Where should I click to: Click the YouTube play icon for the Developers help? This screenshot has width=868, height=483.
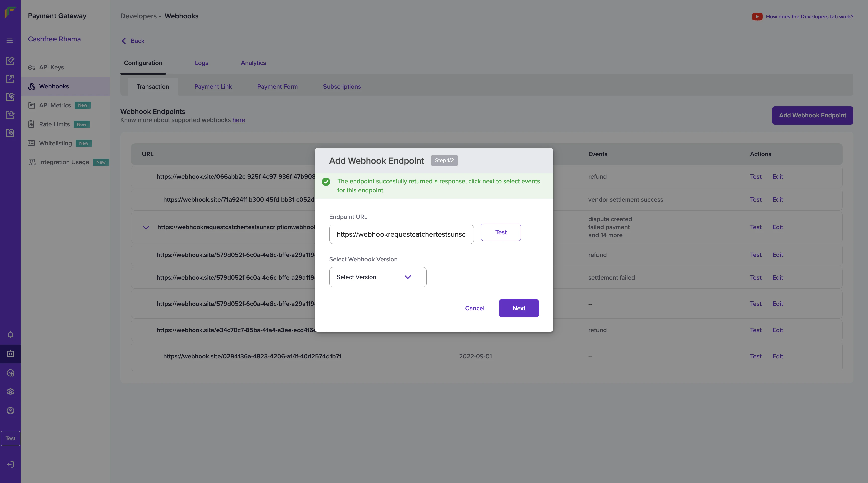757,17
